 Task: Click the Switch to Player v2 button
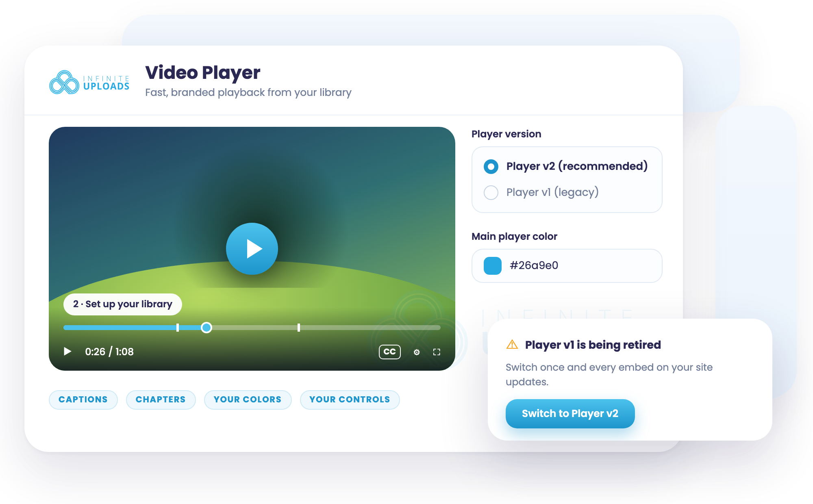[570, 413]
